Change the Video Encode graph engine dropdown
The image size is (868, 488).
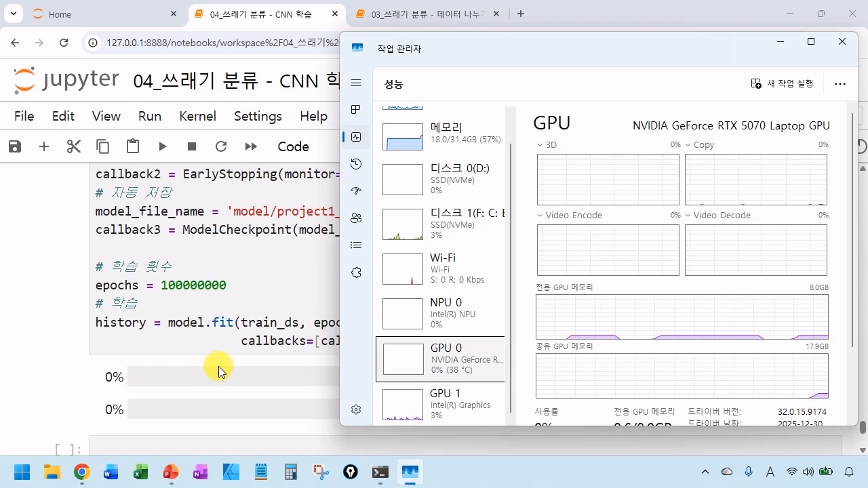pos(541,216)
